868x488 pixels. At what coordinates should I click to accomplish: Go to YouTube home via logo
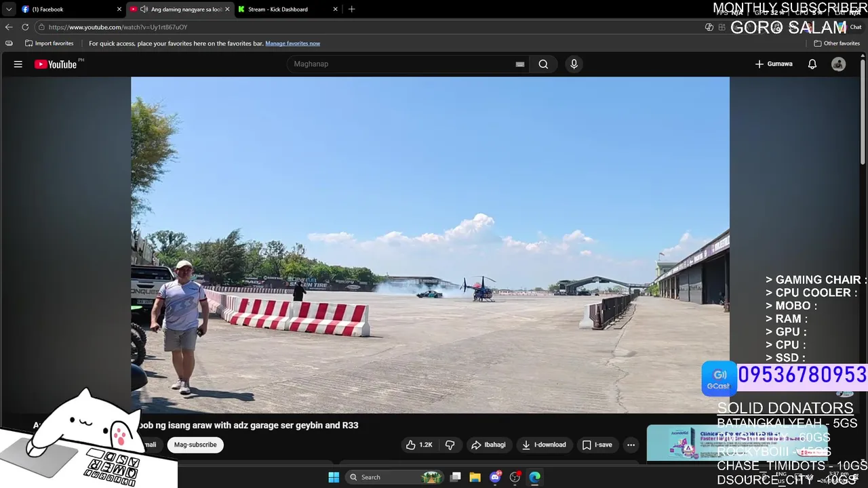(x=56, y=64)
